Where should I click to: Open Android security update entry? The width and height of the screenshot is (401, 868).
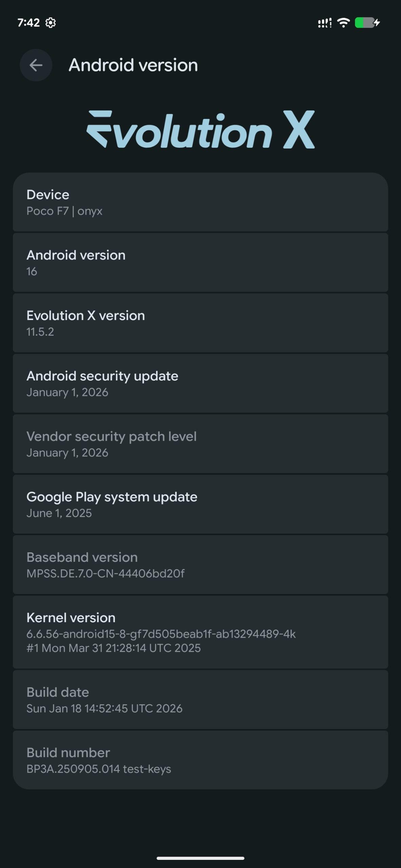pyautogui.click(x=200, y=383)
